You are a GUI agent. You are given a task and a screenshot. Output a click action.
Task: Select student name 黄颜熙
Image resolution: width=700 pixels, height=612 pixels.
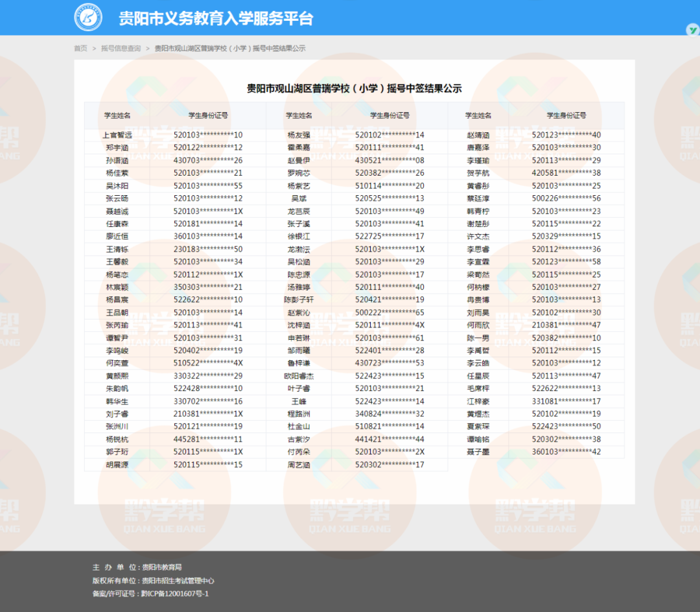click(117, 376)
